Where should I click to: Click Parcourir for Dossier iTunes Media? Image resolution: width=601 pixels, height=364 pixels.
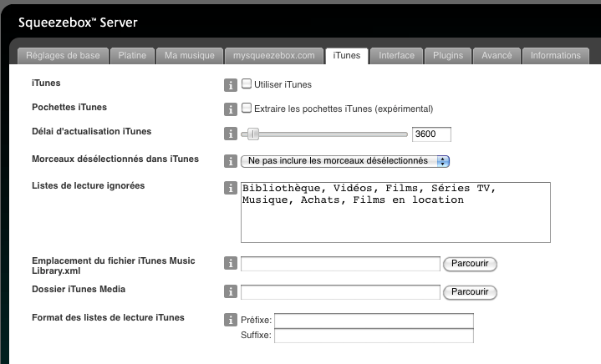tap(470, 292)
